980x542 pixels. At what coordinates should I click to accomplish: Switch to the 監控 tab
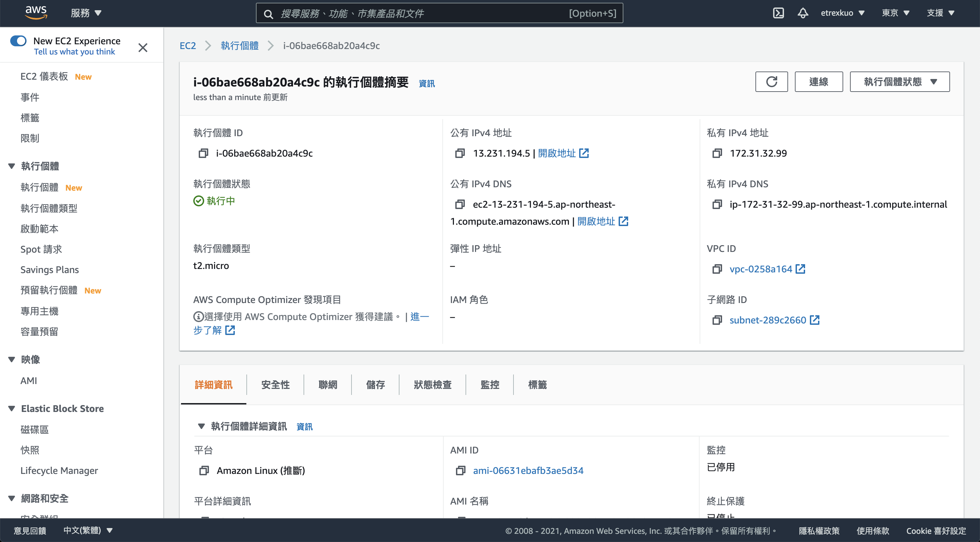point(490,385)
